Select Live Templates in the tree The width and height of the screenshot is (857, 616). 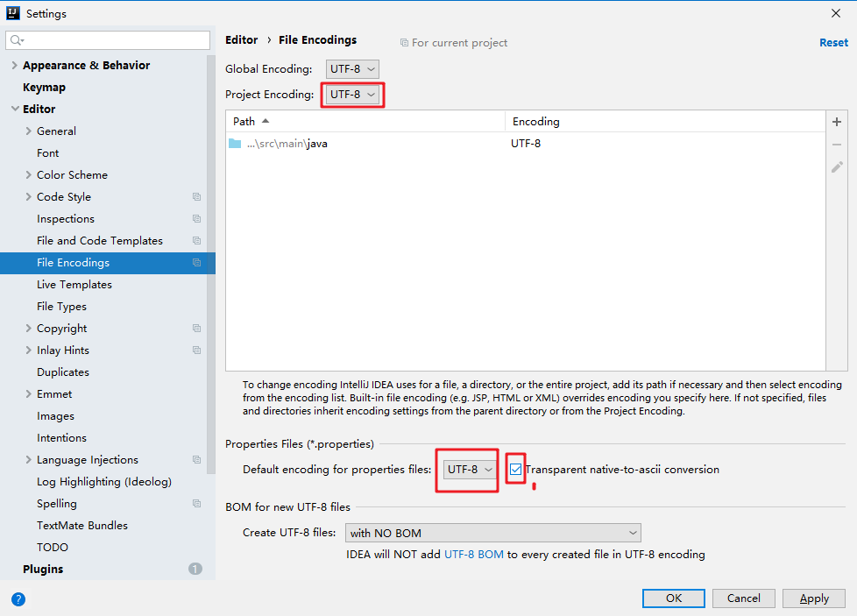coord(74,284)
